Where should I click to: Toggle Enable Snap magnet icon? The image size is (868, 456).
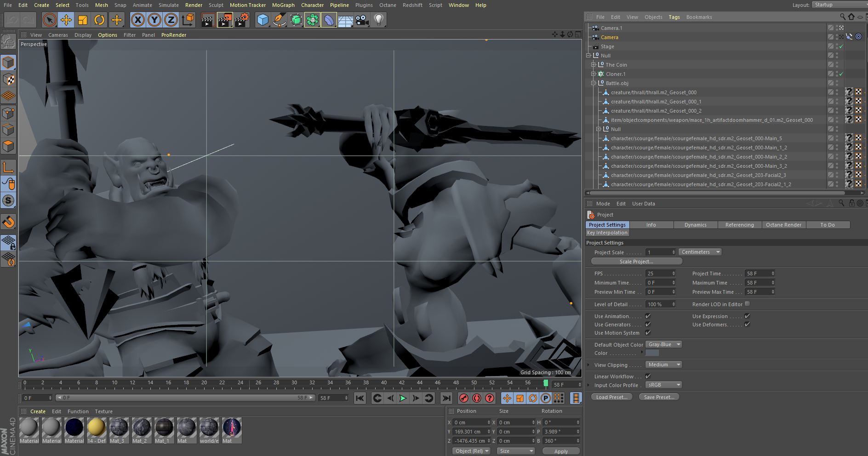(8, 222)
